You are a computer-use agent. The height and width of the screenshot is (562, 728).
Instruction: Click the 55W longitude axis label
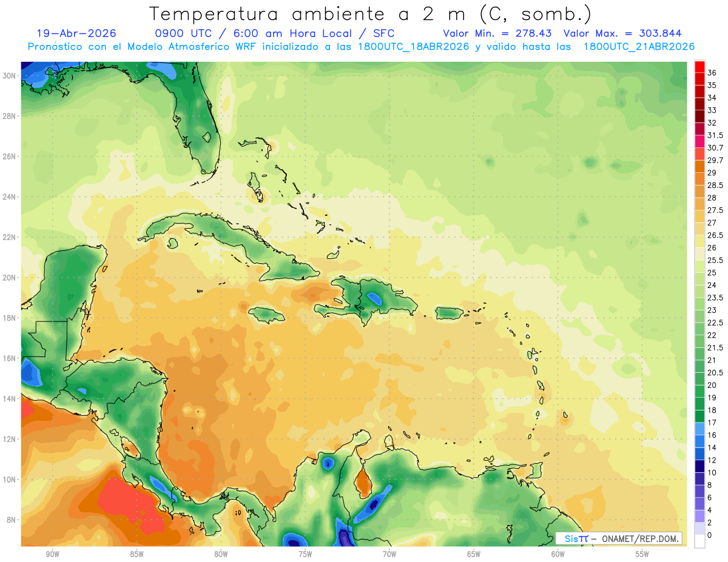click(642, 554)
